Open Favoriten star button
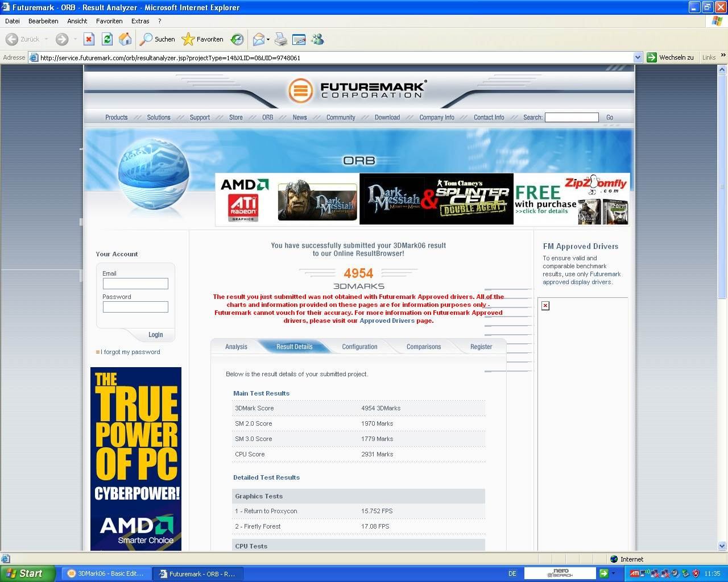Viewport: 728px width, 582px height. [x=202, y=39]
